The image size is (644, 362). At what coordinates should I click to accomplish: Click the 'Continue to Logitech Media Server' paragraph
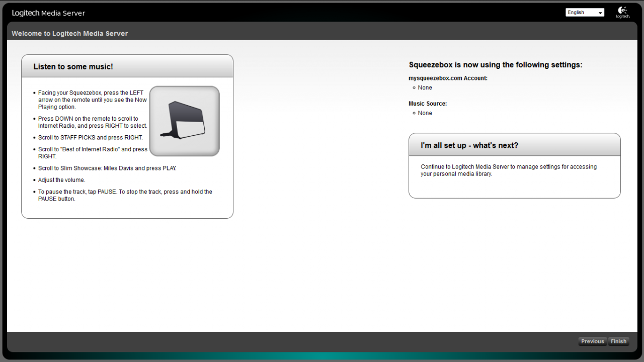click(x=509, y=170)
